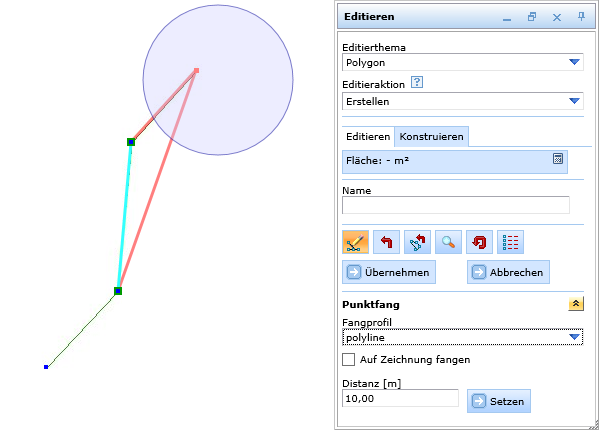Viewport: 599px width, 430px height.
Task: Click the Punktfang heading
Action: click(371, 304)
